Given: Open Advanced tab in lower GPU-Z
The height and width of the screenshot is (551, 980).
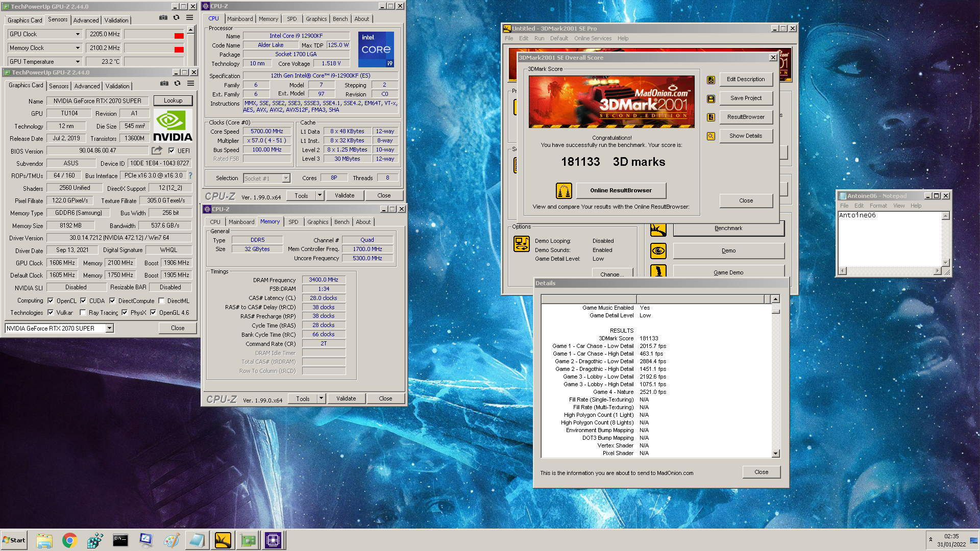Looking at the screenshot, I should (x=87, y=86).
